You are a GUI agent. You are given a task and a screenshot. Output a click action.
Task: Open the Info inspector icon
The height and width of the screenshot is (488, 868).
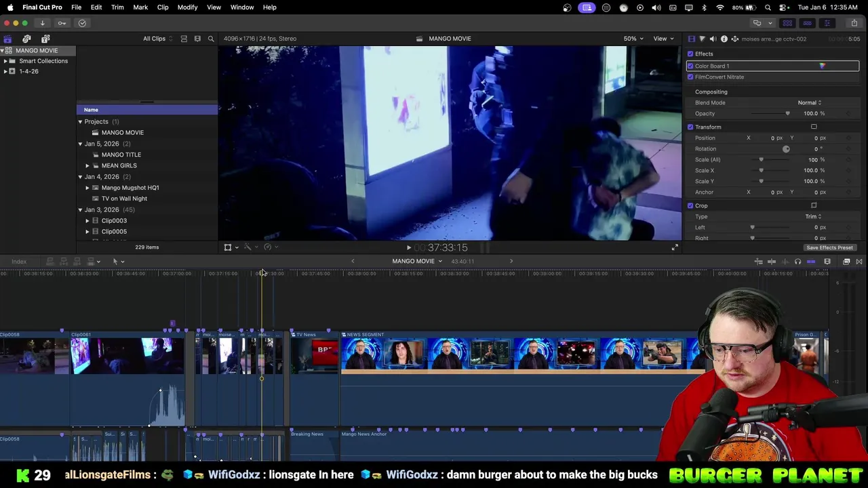point(724,39)
